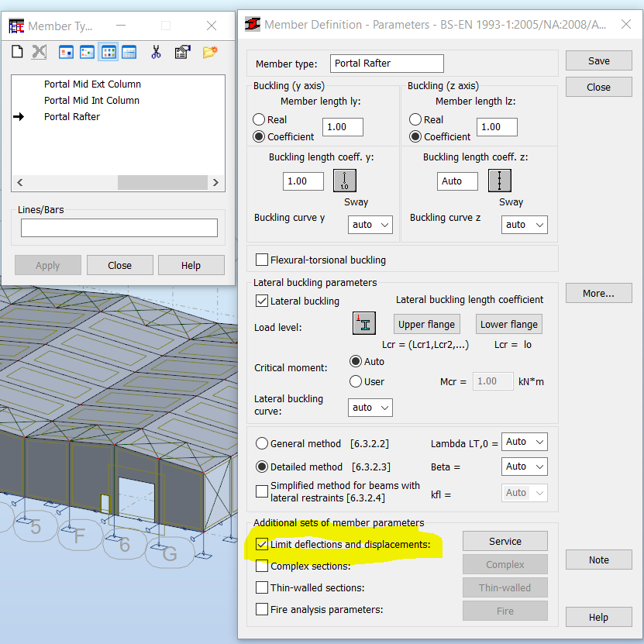Viewport: 644px width, 644px height.
Task: Open the Lambda LT,0 dropdown
Action: (524, 441)
